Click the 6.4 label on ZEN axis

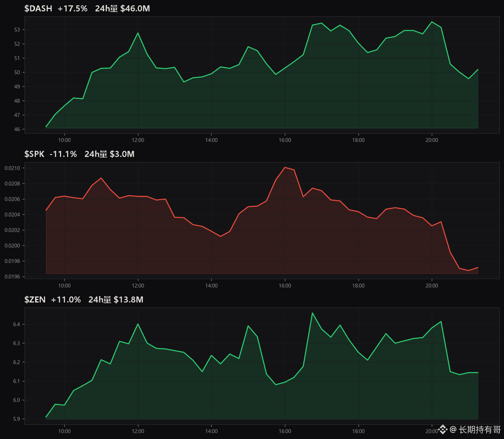pyautogui.click(x=17, y=325)
